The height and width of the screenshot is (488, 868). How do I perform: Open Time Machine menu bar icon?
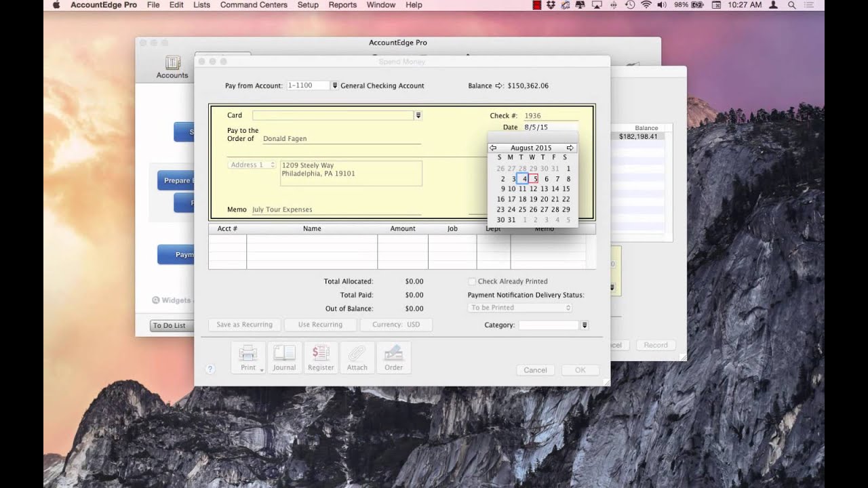click(x=630, y=5)
